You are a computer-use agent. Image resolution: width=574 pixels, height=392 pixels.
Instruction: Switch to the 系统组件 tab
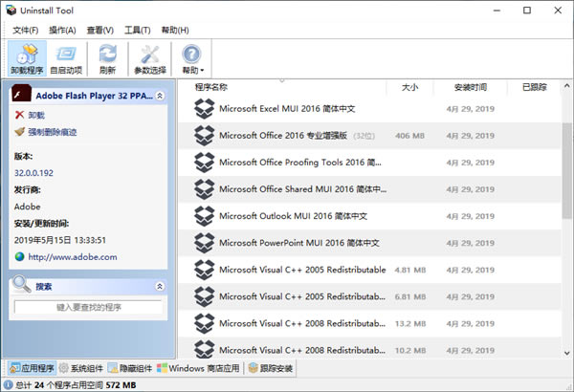[x=80, y=368]
